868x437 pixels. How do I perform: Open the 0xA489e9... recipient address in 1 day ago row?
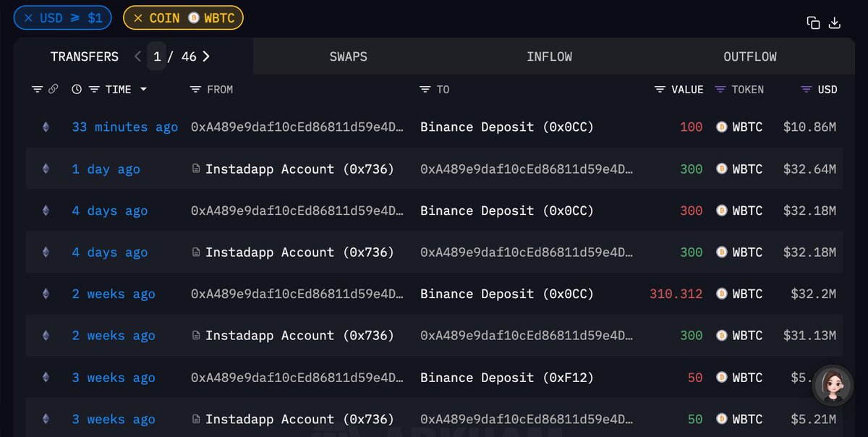coord(527,169)
